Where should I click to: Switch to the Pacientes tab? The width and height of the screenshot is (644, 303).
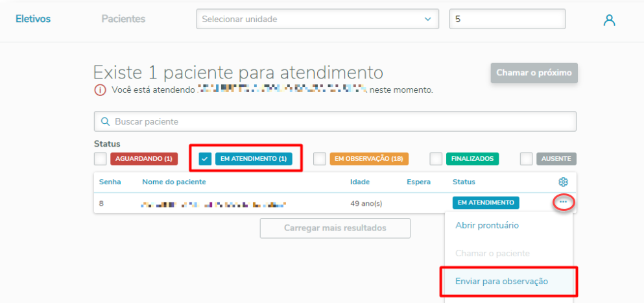pos(124,19)
